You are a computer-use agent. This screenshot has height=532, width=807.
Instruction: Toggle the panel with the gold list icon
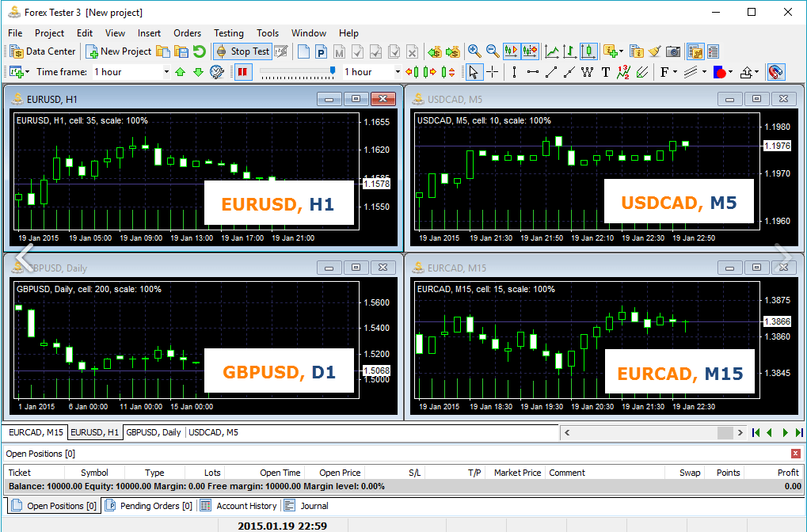[695, 51]
